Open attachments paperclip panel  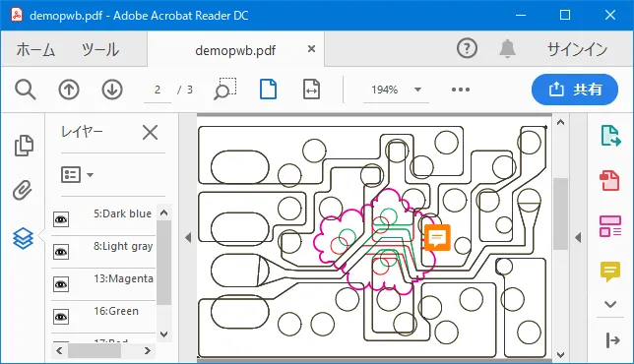click(23, 190)
